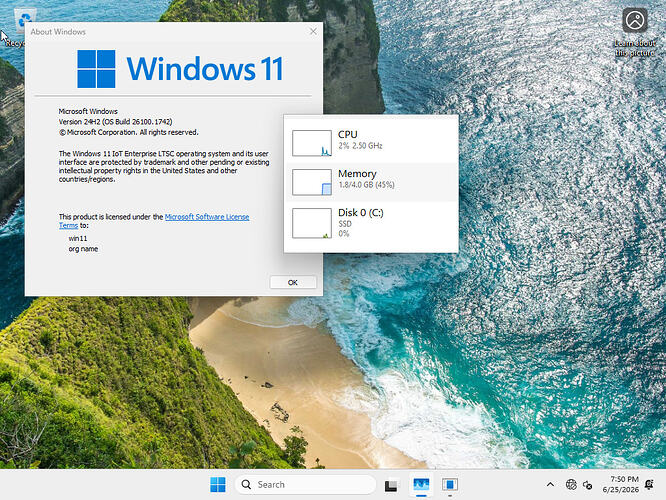Open Task View from the taskbar

tap(391, 485)
